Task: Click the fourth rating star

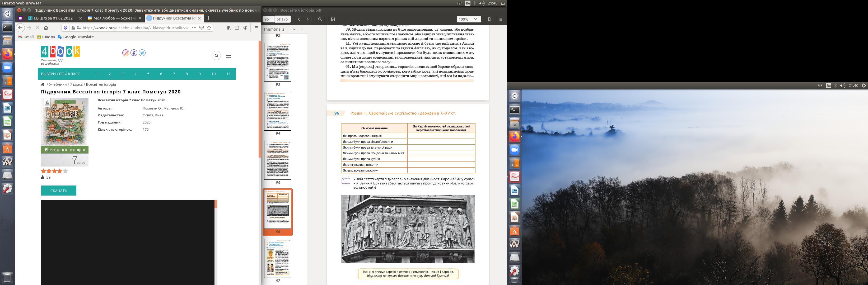Action: [60, 171]
